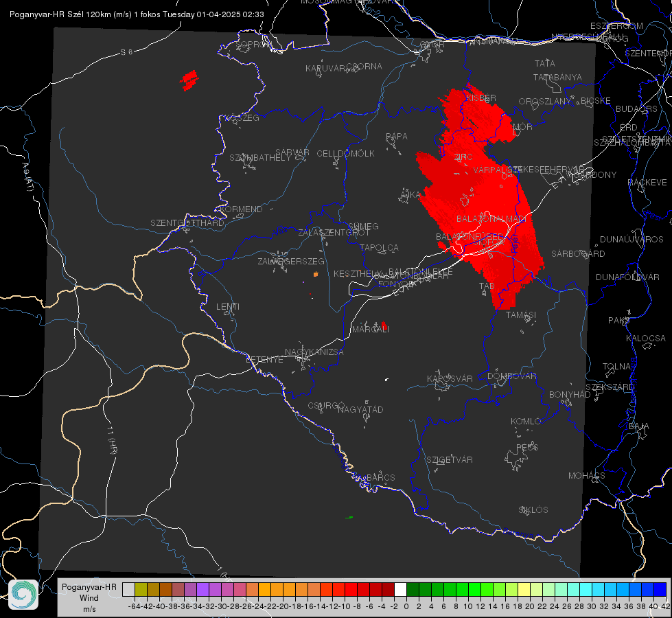Image resolution: width=672 pixels, height=618 pixels.
Task: Select the OROSZLANY label
Action: (545, 102)
